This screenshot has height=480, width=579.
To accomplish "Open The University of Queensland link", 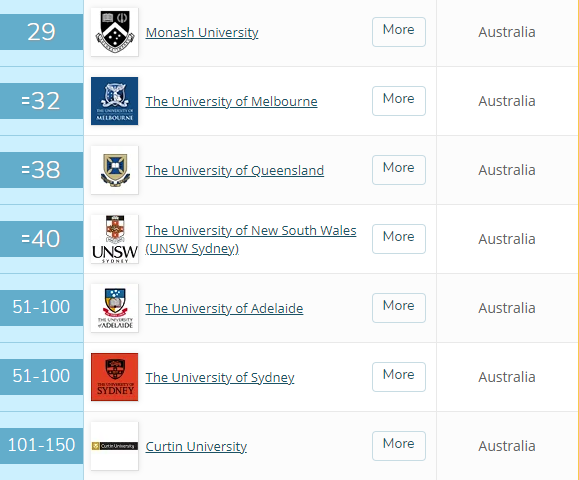I will [x=235, y=171].
